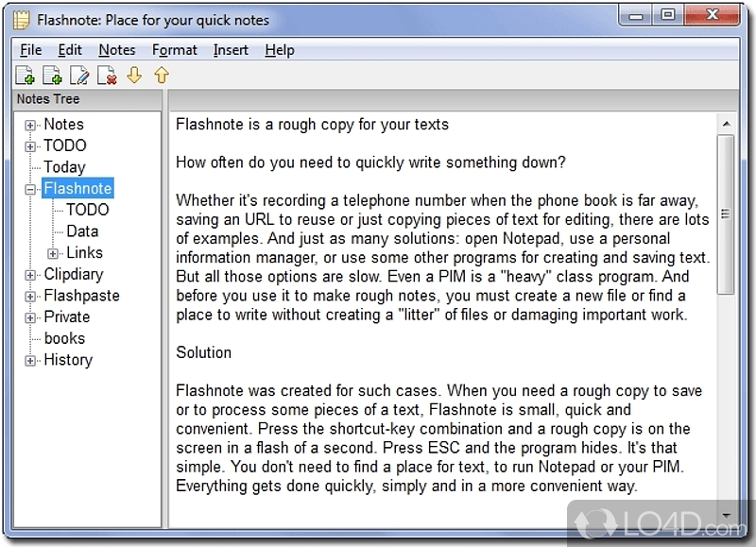Click the rename note pencil icon
The image size is (756, 547).
(79, 76)
